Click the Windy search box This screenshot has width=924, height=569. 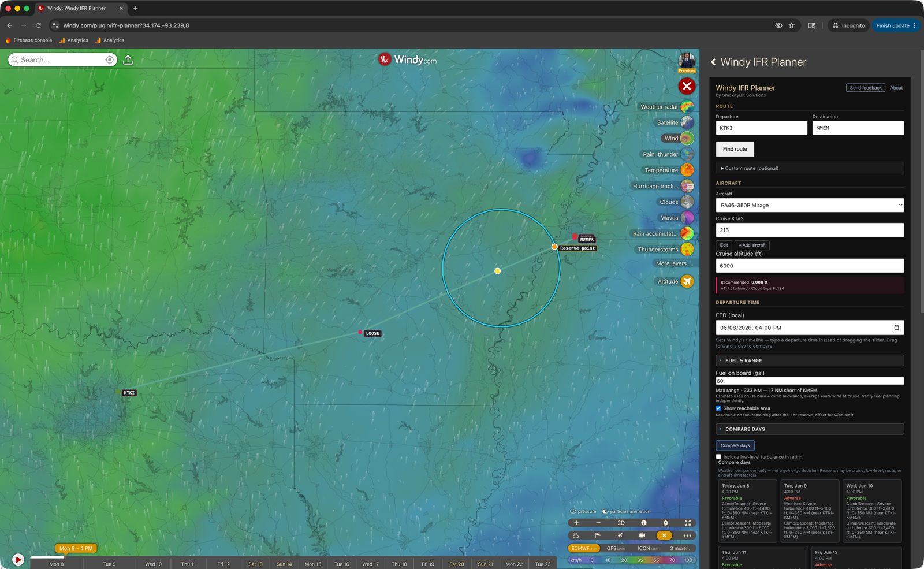(62, 59)
